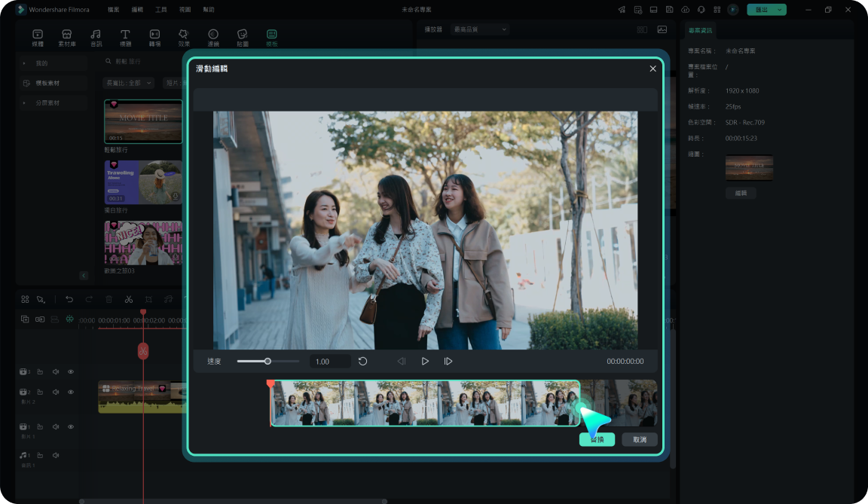Step to next frame in dialog

[x=448, y=362]
